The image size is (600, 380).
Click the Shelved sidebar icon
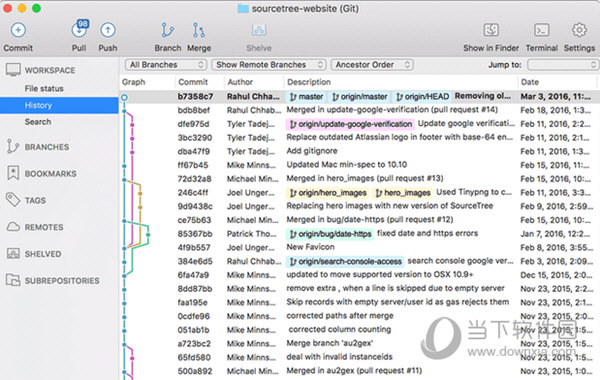pyautogui.click(x=13, y=253)
